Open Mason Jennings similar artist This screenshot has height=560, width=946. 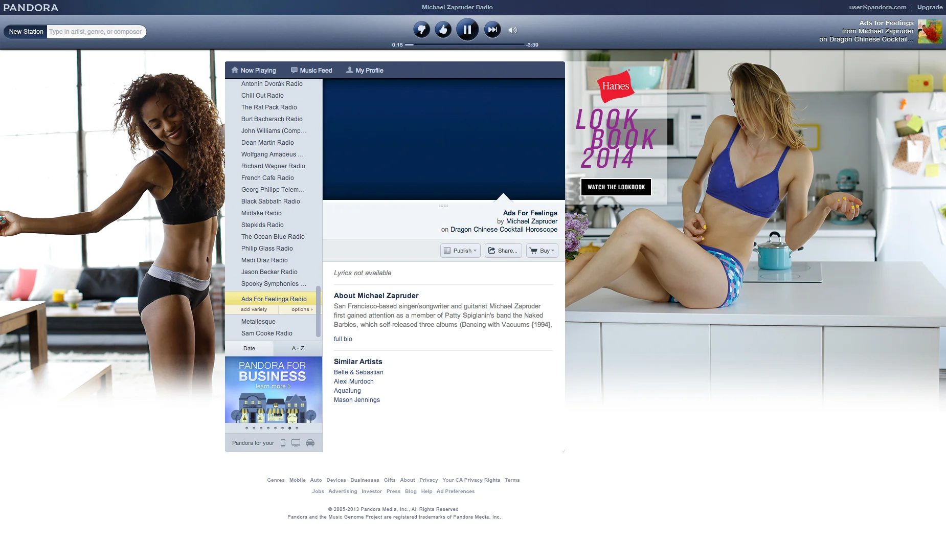356,400
